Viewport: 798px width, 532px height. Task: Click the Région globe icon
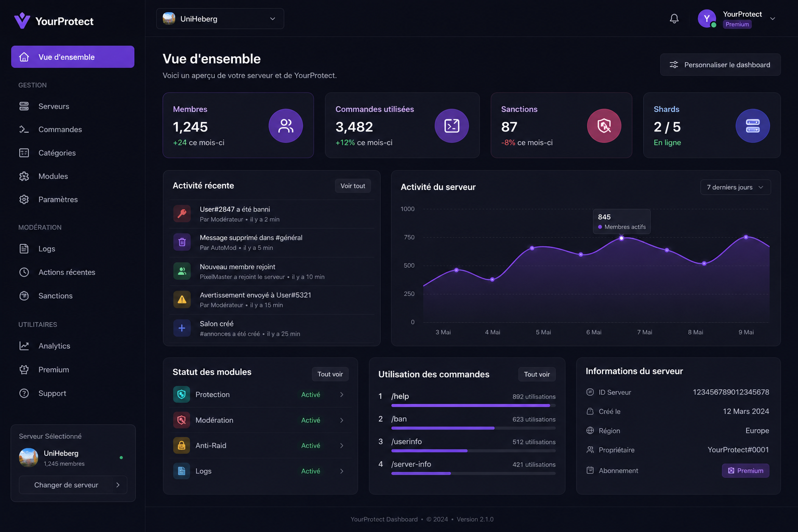[x=590, y=431]
